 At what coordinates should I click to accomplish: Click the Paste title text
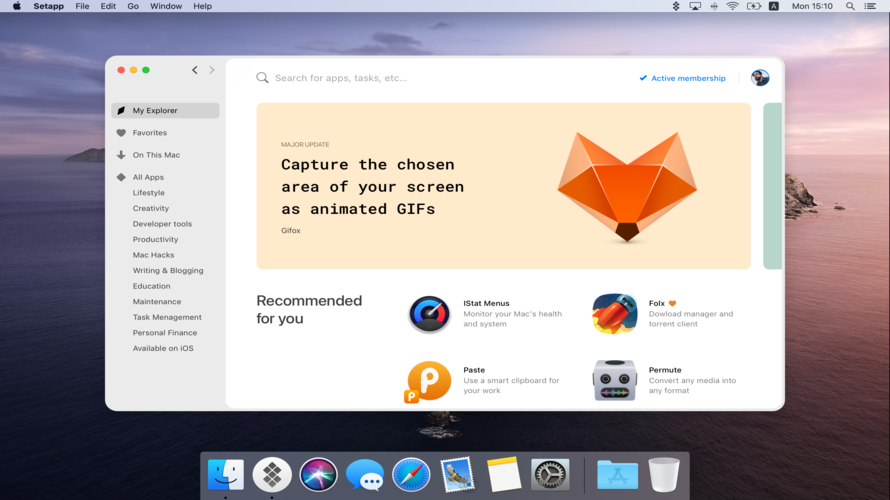coord(474,370)
